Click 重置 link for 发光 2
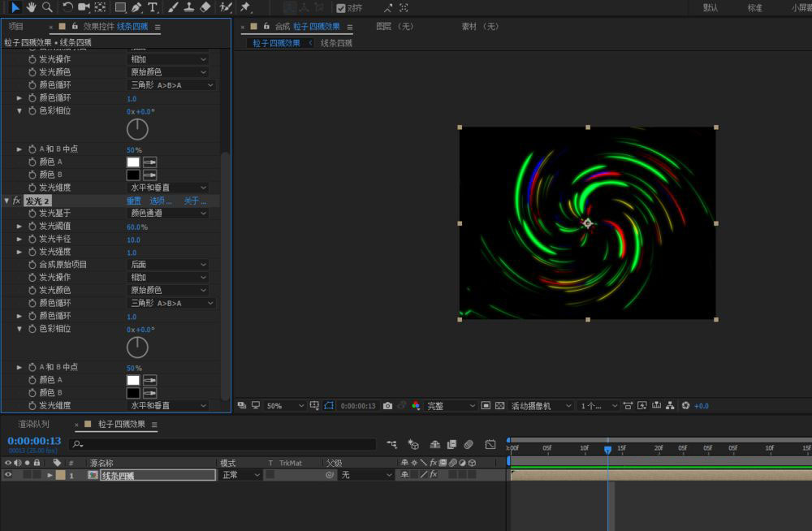Screen dimensions: 812x531 [x=134, y=201]
